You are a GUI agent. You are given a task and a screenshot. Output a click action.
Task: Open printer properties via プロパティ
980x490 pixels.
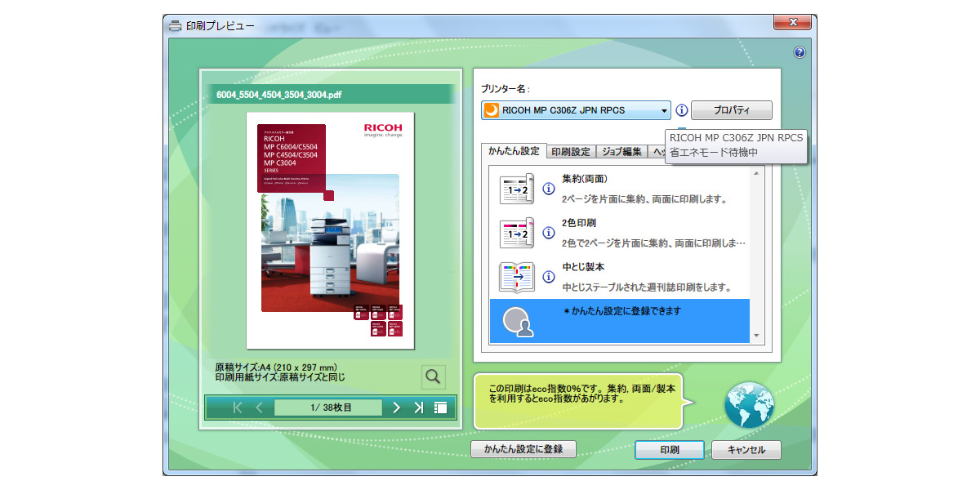732,110
